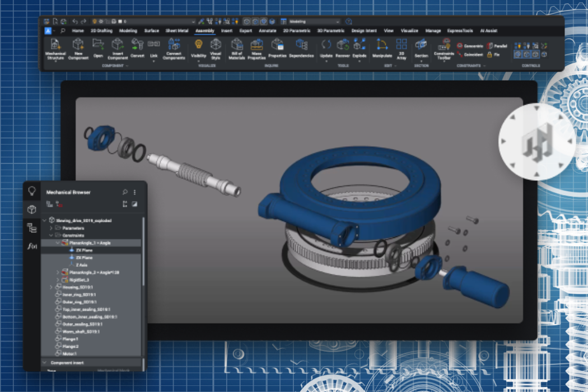Apply the Coincident constraint

[470, 55]
